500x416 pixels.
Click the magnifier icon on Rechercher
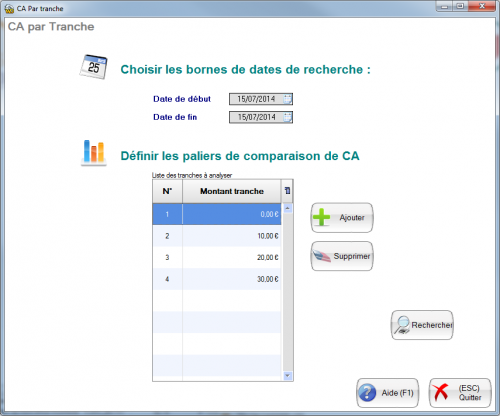point(402,325)
